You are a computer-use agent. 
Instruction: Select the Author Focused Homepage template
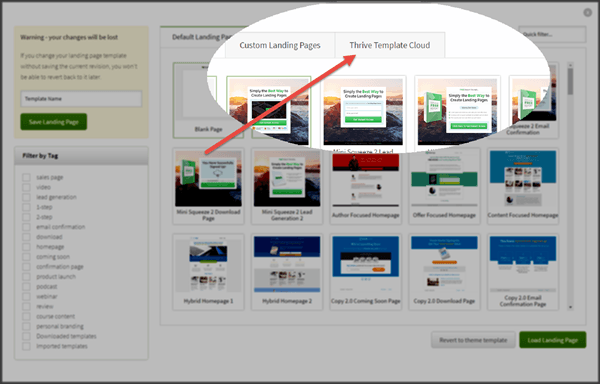click(365, 186)
